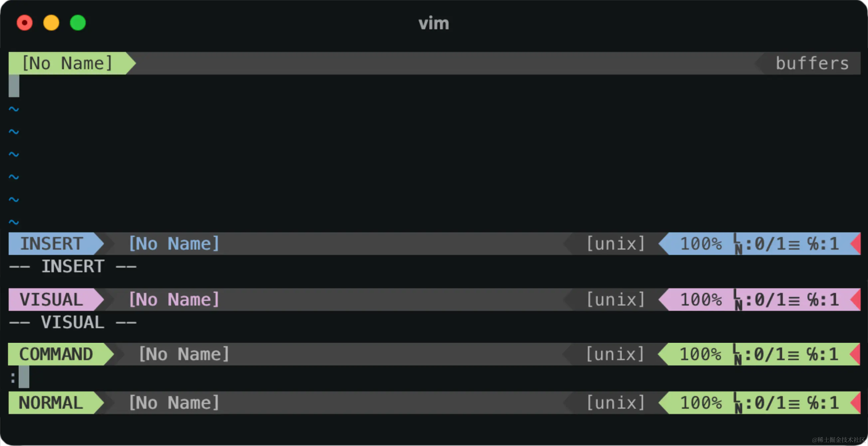Image resolution: width=868 pixels, height=446 pixels.
Task: Click the INSERT mode indicator
Action: 52,244
